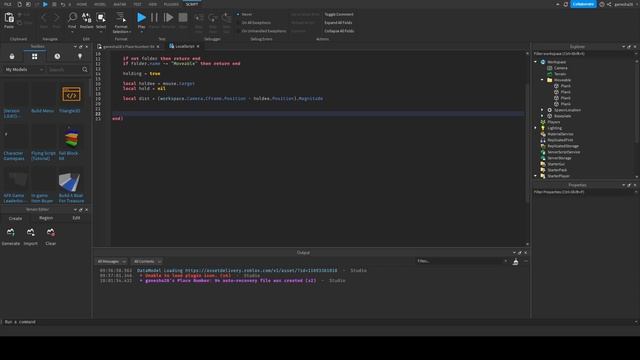Image resolution: width=640 pixels, height=360 pixels.
Task: Switch to the LocalScript editor tab
Action: click(184, 47)
